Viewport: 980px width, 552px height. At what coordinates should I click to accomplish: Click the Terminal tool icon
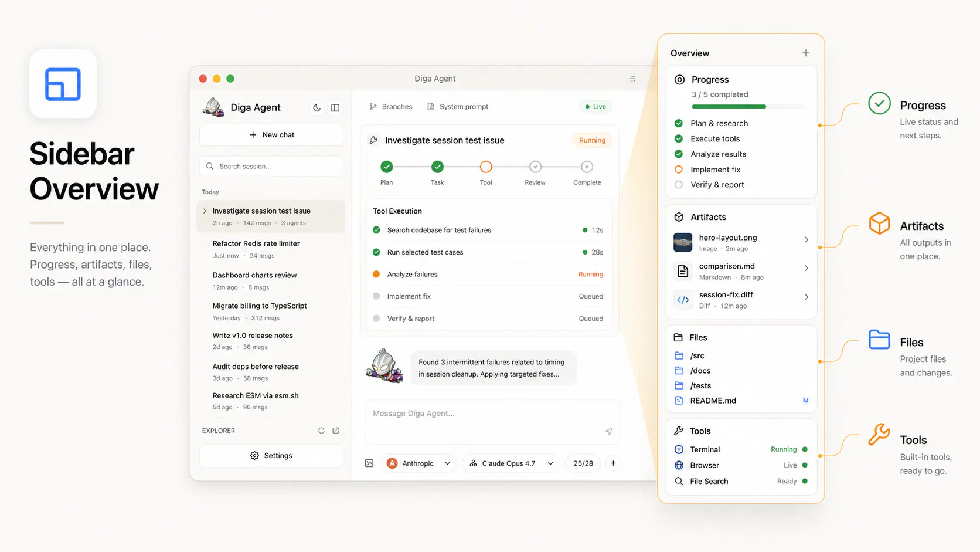coord(679,449)
